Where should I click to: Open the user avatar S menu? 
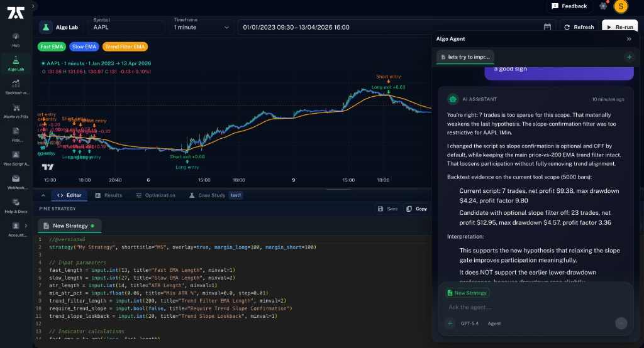[x=621, y=6]
